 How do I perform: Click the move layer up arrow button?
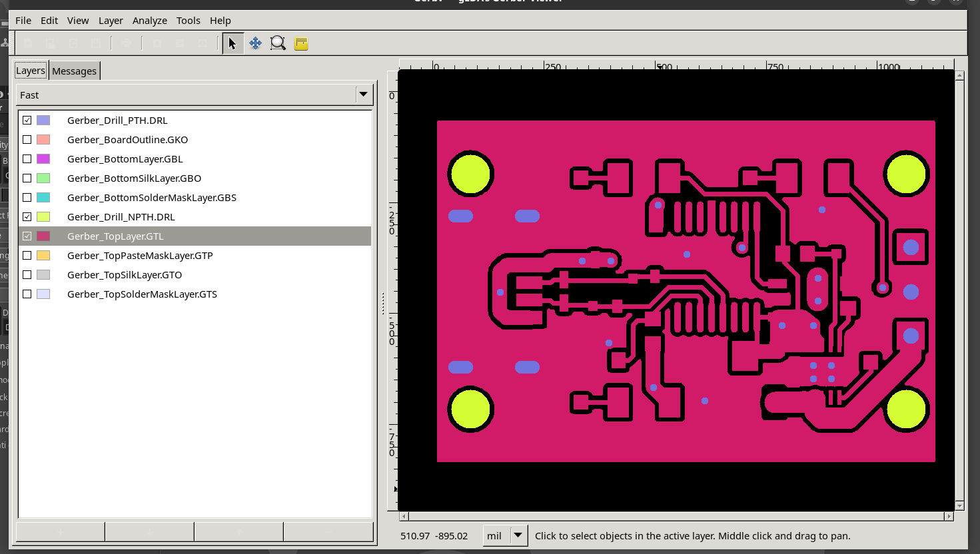(239, 532)
